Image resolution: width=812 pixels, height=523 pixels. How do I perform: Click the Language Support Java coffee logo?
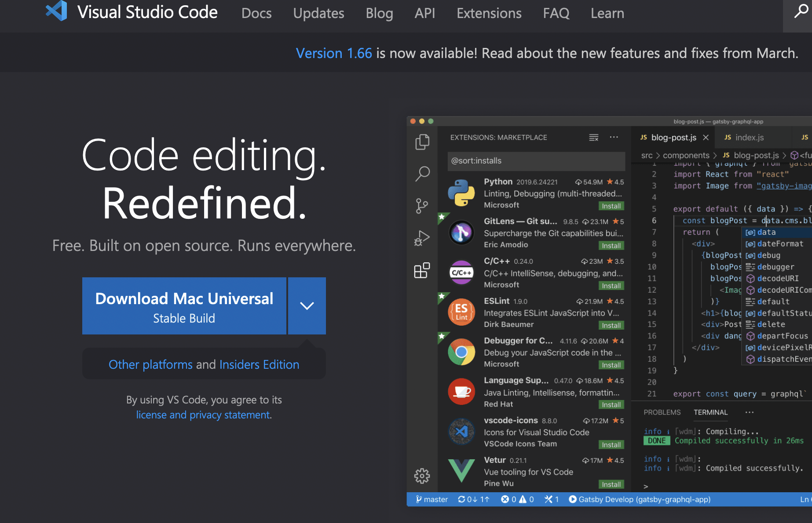pos(461,392)
